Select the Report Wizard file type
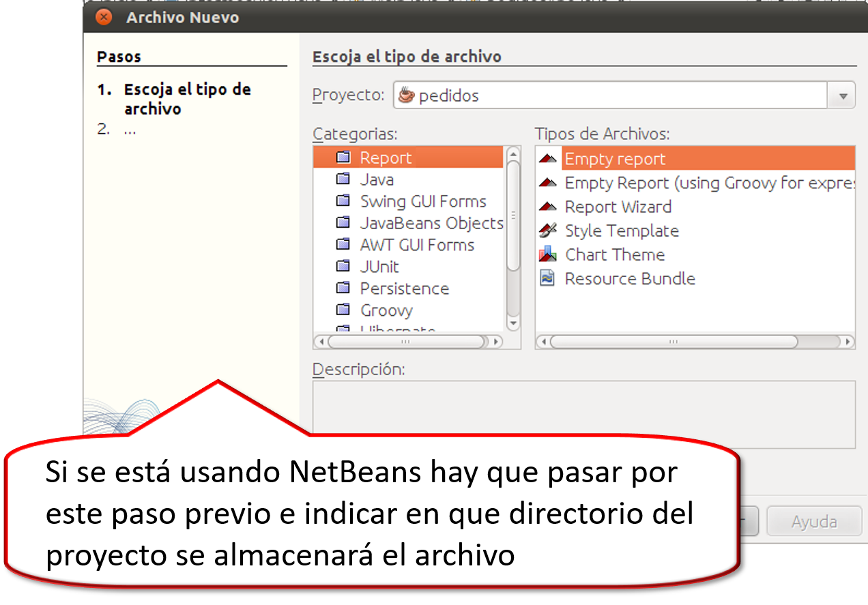 tap(618, 207)
